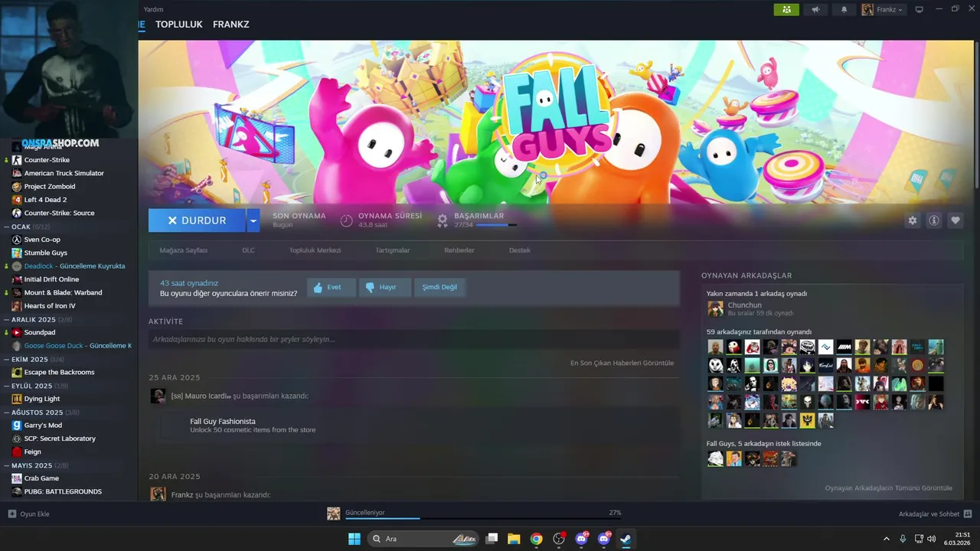The width and height of the screenshot is (980, 551).
Task: Open the Steam taskbar icon
Action: click(x=626, y=539)
